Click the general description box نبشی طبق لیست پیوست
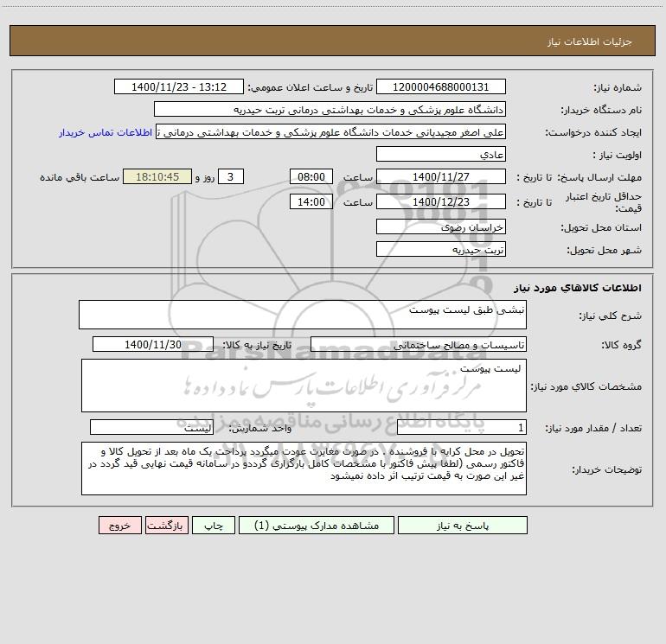The width and height of the screenshot is (666, 644). click(303, 315)
